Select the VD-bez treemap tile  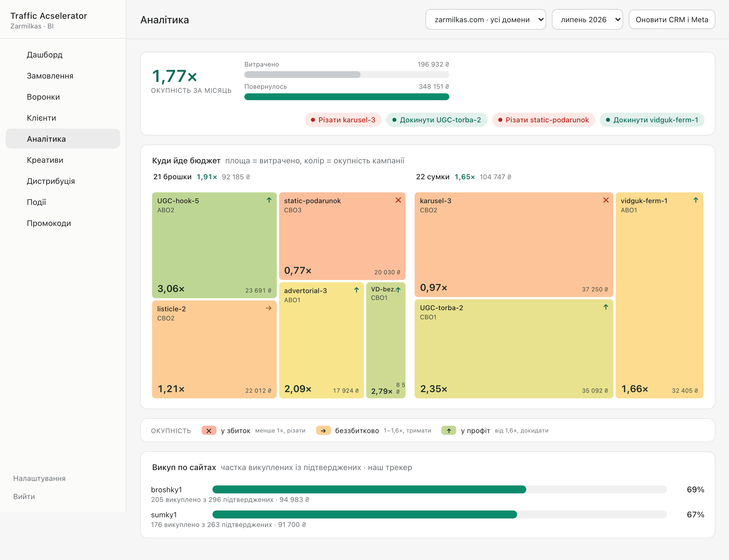[386, 340]
